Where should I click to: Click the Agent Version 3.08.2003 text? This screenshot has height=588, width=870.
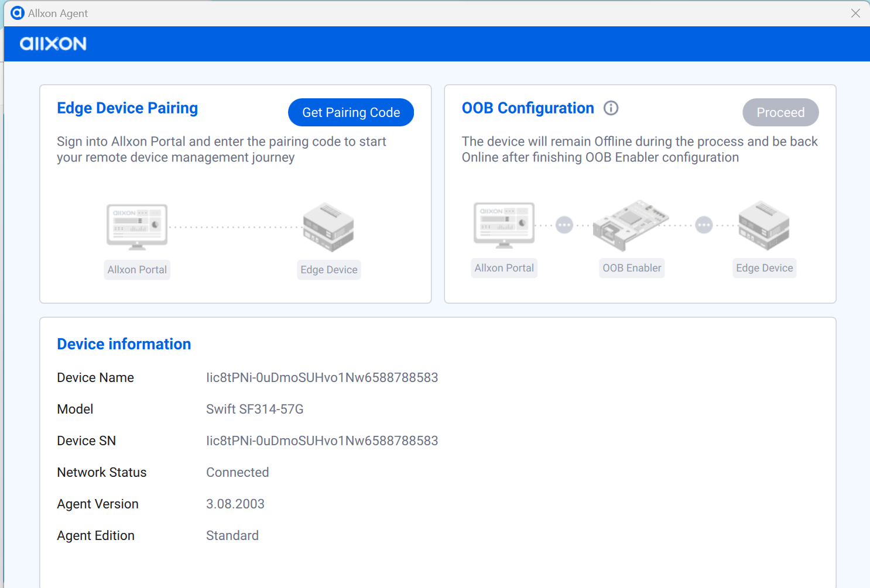click(x=235, y=504)
